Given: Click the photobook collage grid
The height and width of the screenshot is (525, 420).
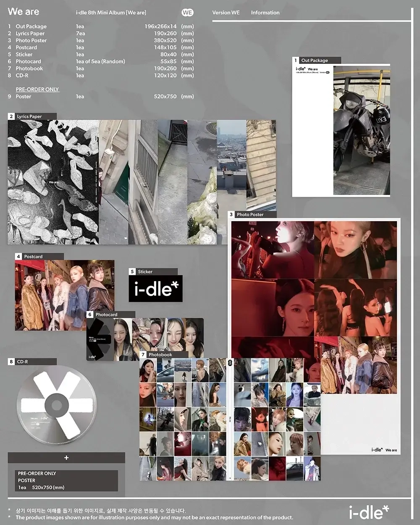Looking at the screenshot, I should pos(230,419).
